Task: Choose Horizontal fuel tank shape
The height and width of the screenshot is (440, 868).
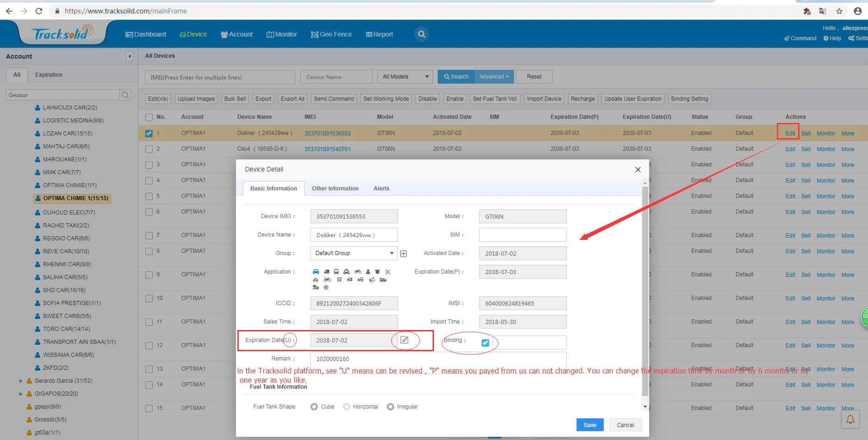Action: 347,407
